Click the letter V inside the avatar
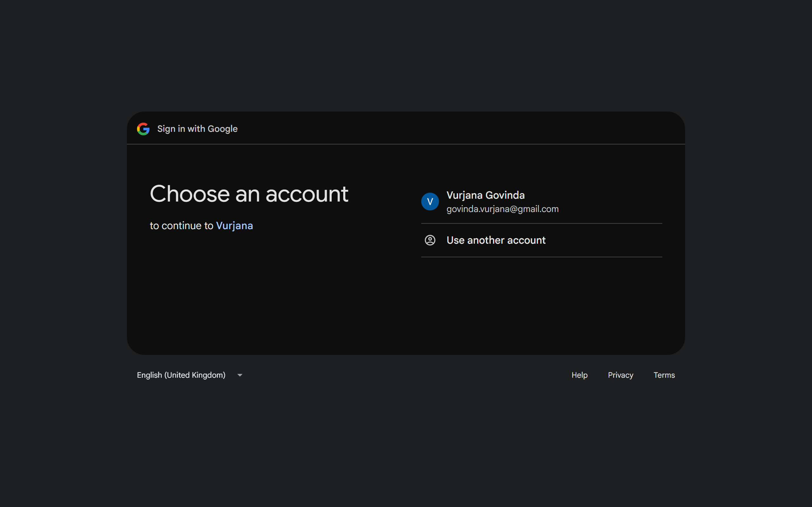This screenshot has width=812, height=507. click(430, 202)
